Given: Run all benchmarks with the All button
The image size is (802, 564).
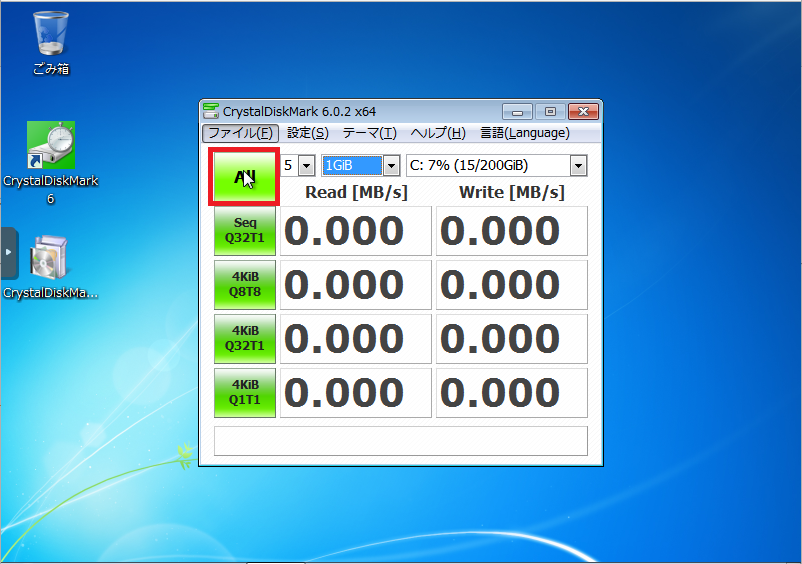Looking at the screenshot, I should coord(244,177).
